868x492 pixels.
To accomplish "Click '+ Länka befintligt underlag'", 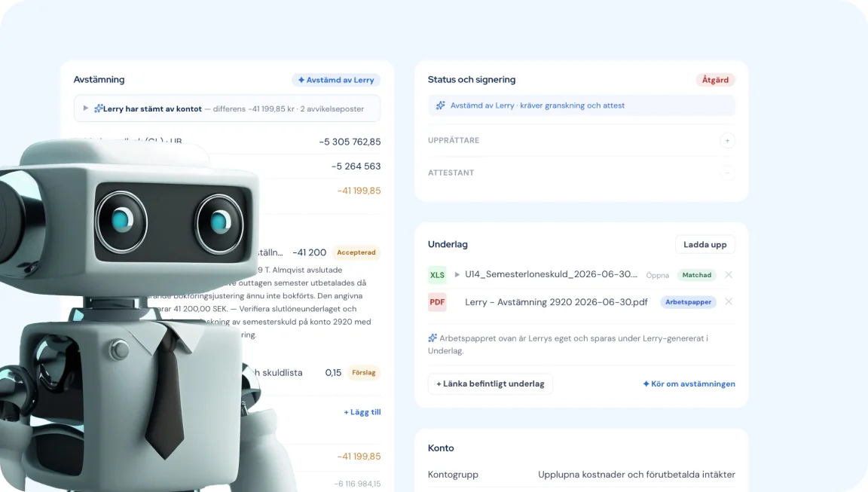I will click(x=490, y=384).
